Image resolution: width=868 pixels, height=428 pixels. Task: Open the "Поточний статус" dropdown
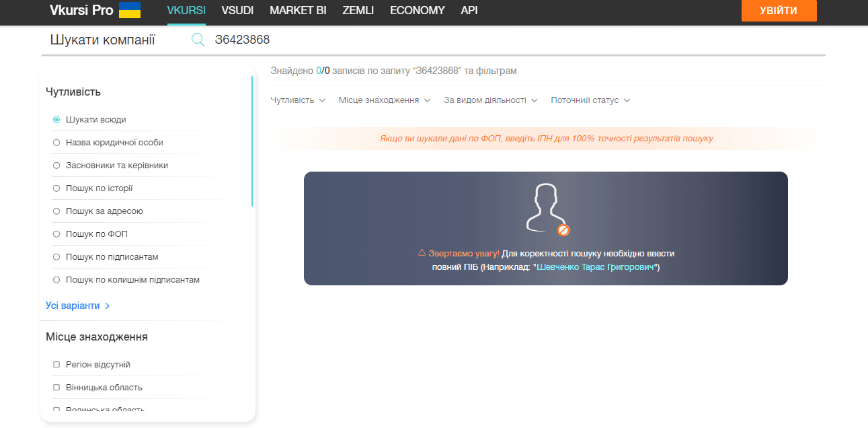[x=590, y=100]
